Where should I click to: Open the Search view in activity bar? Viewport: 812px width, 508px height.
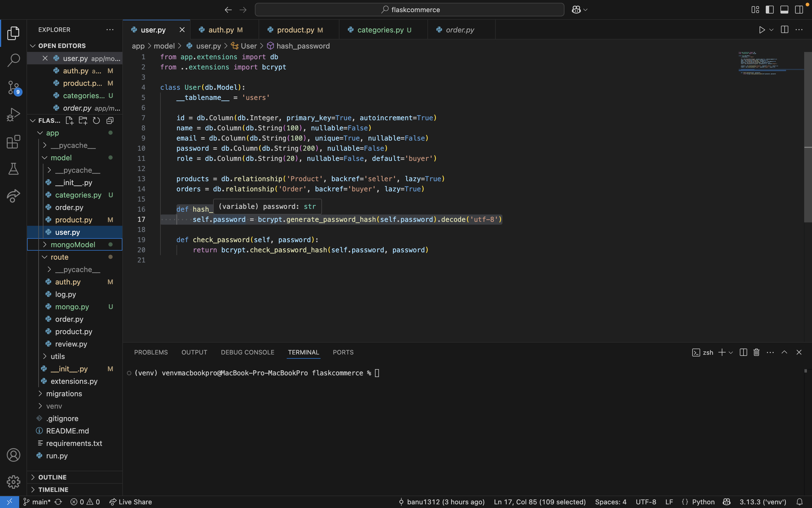coord(14,60)
